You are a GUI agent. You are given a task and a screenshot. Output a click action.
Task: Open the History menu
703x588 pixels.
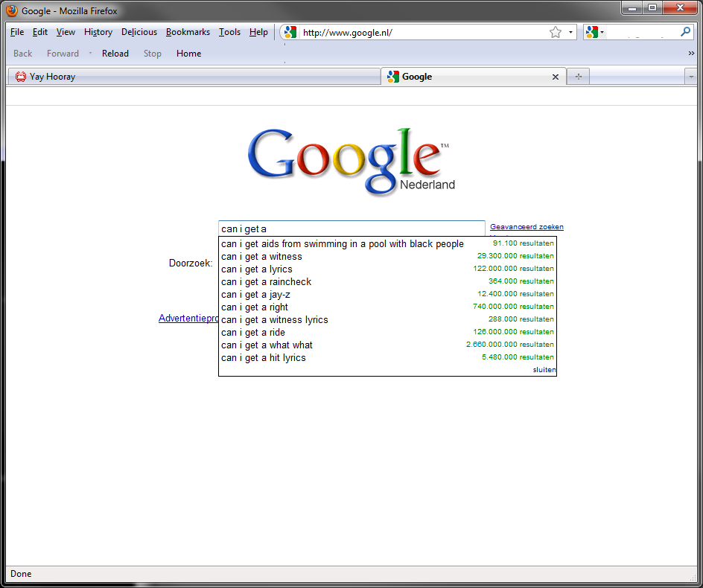click(x=98, y=32)
